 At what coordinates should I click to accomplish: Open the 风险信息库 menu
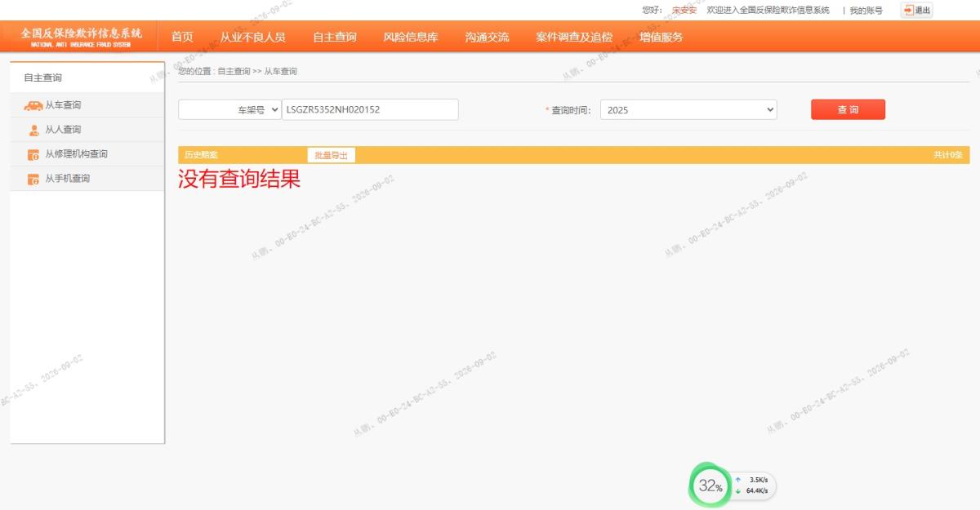[411, 37]
